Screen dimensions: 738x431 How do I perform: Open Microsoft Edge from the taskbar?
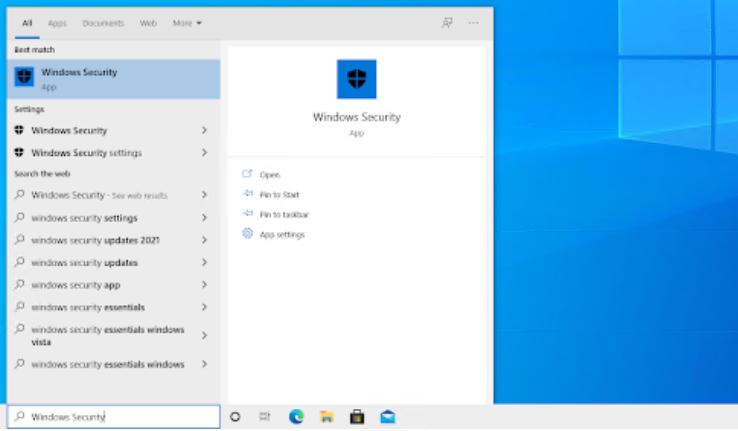click(x=296, y=417)
